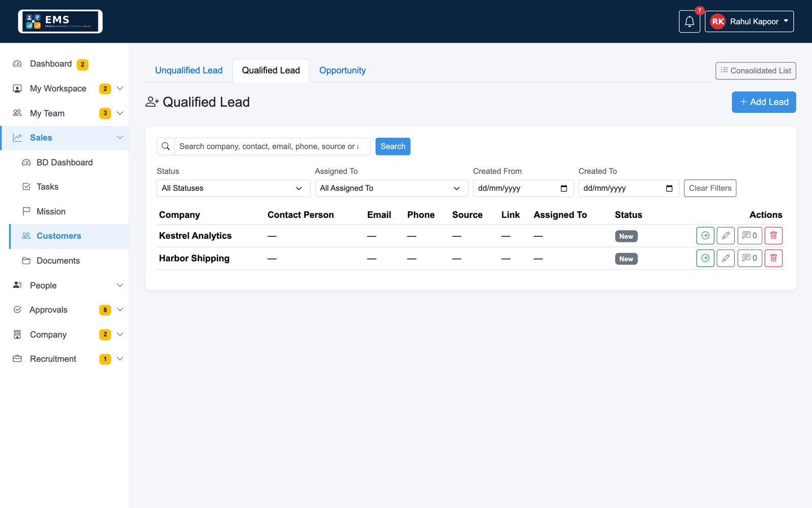
Task: Edit the Harbor Shipping lead
Action: pyautogui.click(x=726, y=258)
